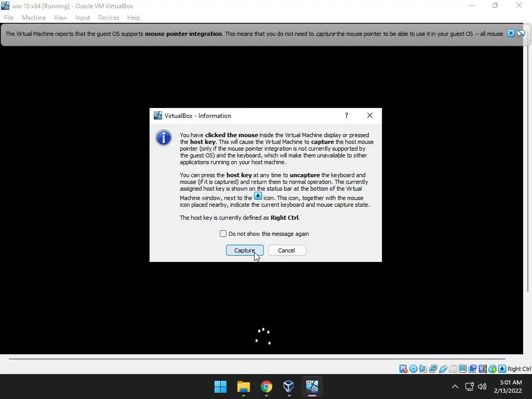Show hidden tray icons chevron
Screen dimensions: 532x399
pyautogui.click(x=455, y=387)
